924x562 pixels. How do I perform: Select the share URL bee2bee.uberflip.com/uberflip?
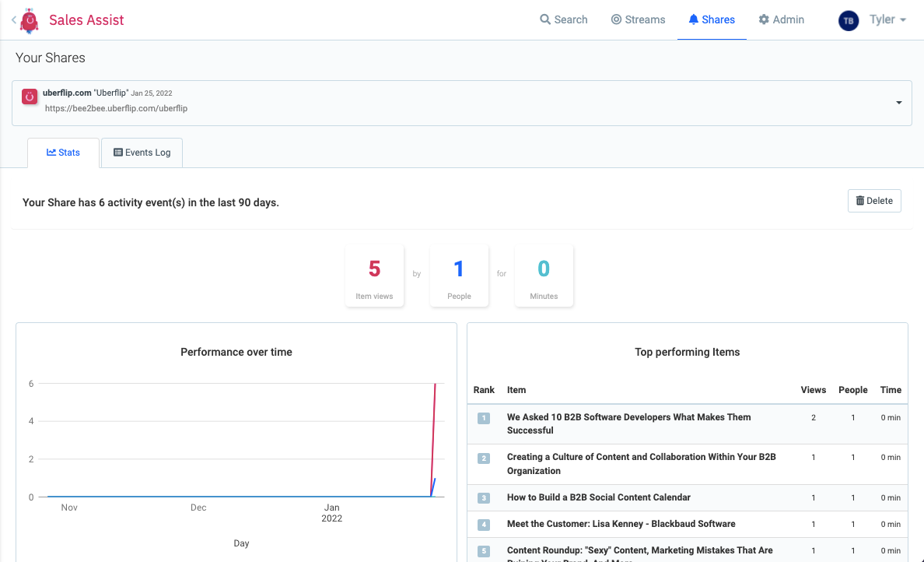pyautogui.click(x=116, y=108)
